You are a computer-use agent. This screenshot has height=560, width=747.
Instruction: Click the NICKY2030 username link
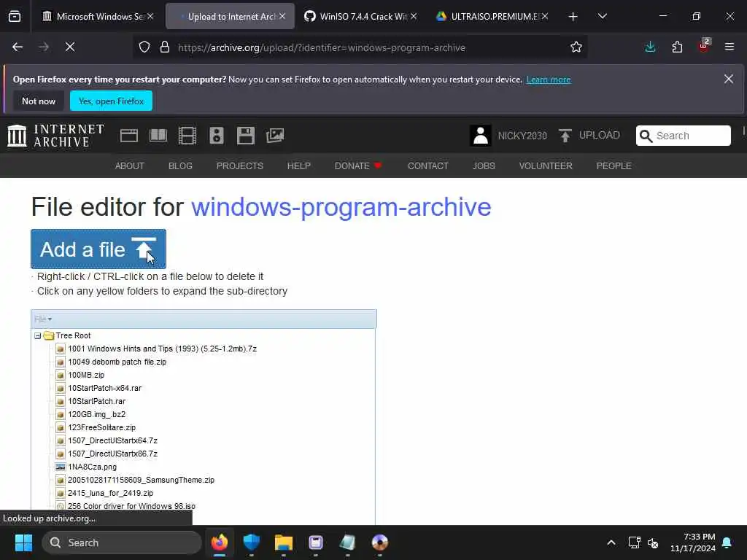[x=522, y=136]
